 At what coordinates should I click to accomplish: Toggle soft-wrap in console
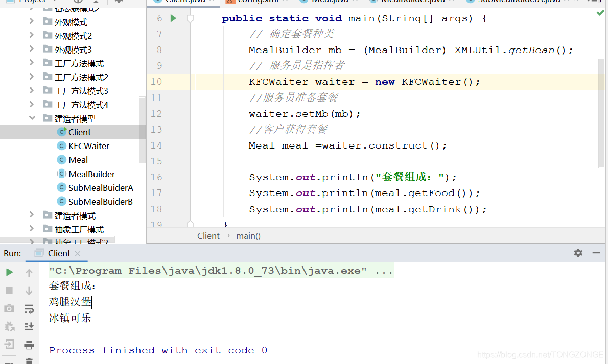(x=29, y=309)
